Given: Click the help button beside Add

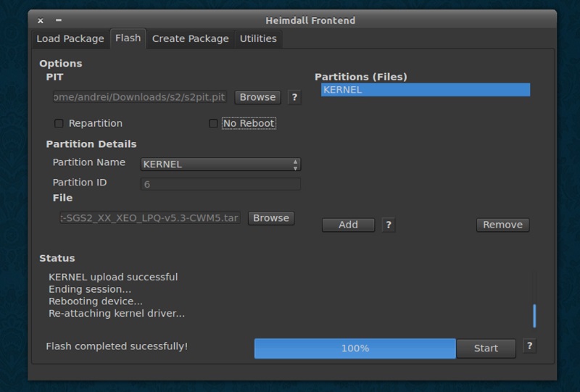Looking at the screenshot, I should (x=389, y=225).
